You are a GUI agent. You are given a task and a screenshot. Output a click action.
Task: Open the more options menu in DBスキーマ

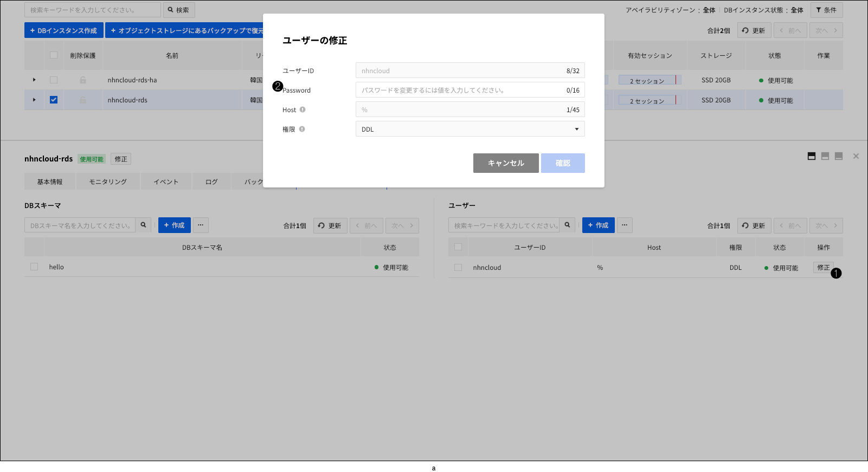tap(201, 225)
